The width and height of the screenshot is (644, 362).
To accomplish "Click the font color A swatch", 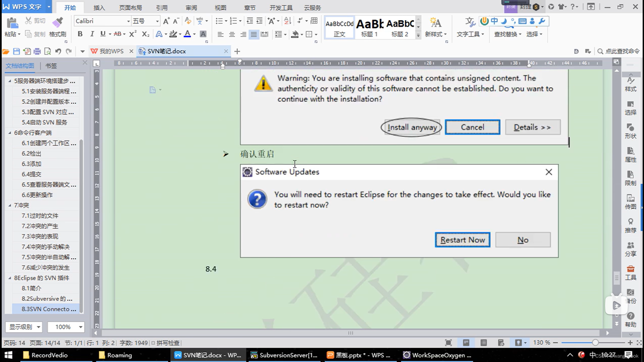I will pos(187,34).
